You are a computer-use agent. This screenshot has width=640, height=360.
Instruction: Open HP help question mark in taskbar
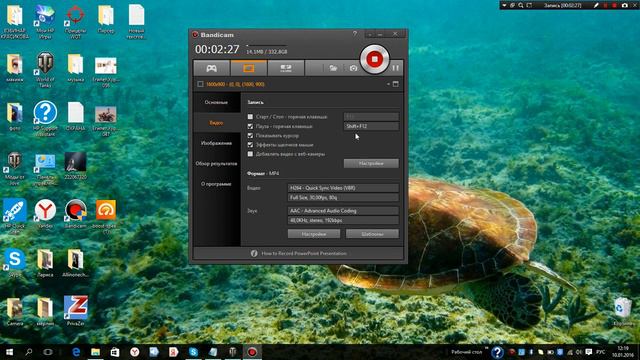tap(497, 352)
